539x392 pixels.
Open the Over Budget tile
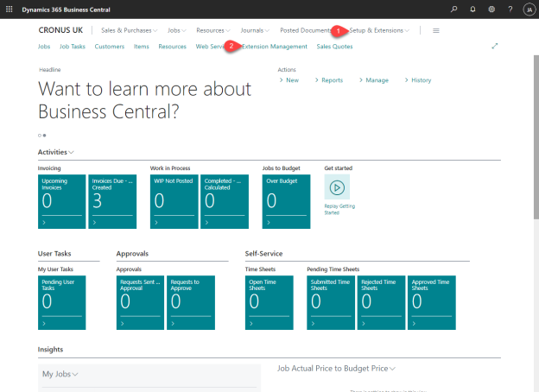pos(287,201)
